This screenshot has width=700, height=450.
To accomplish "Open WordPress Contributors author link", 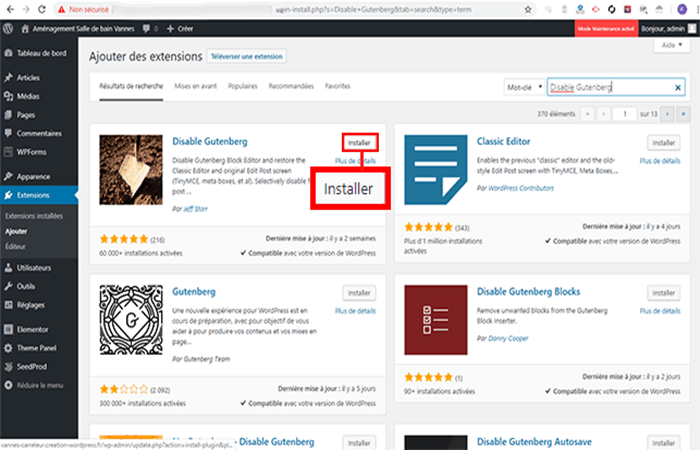I will (521, 188).
